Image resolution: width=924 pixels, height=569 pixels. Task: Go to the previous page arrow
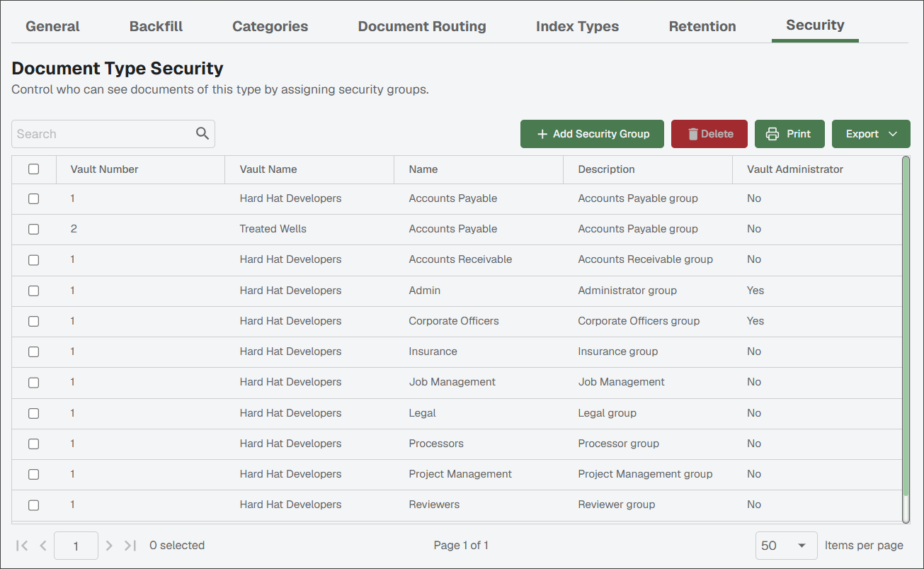pos(43,546)
